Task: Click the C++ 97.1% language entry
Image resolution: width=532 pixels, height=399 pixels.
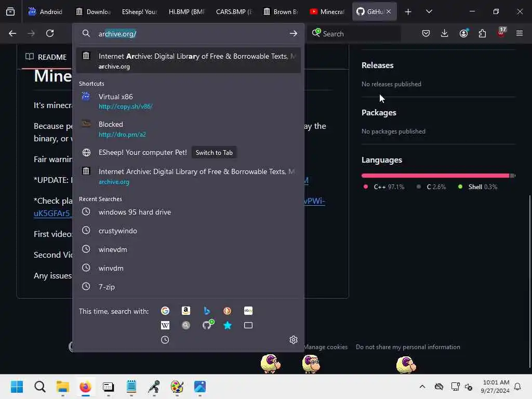Action: click(384, 187)
